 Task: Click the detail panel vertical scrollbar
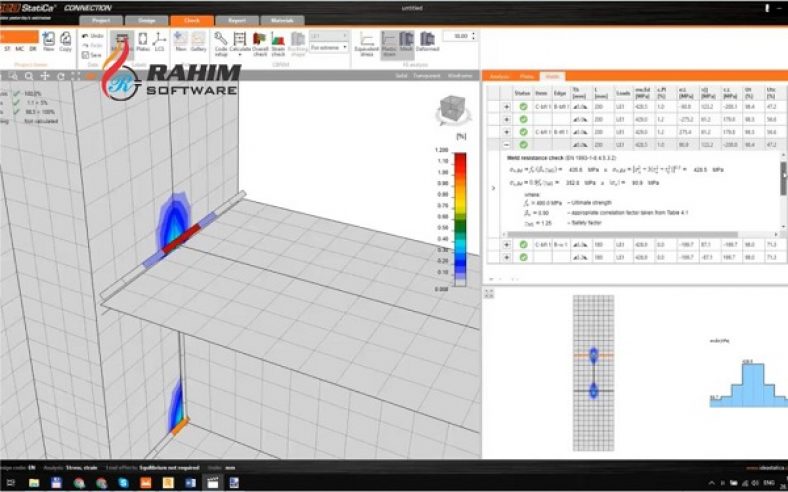pos(783,178)
